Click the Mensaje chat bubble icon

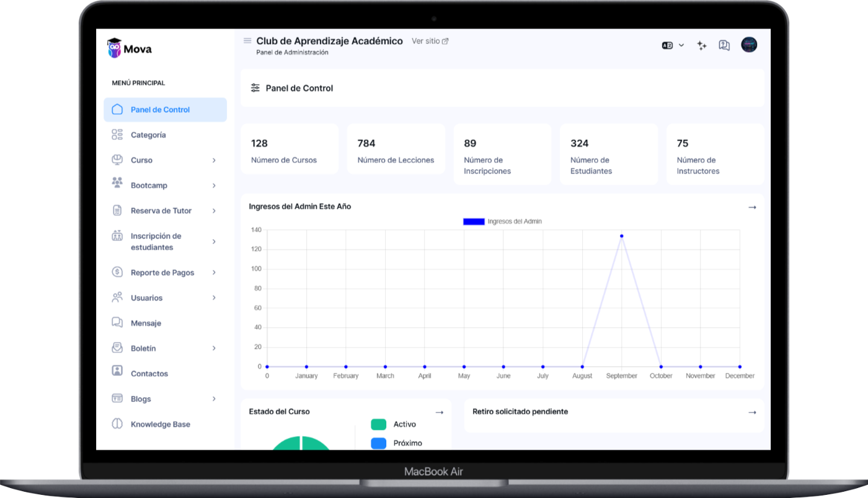(117, 323)
